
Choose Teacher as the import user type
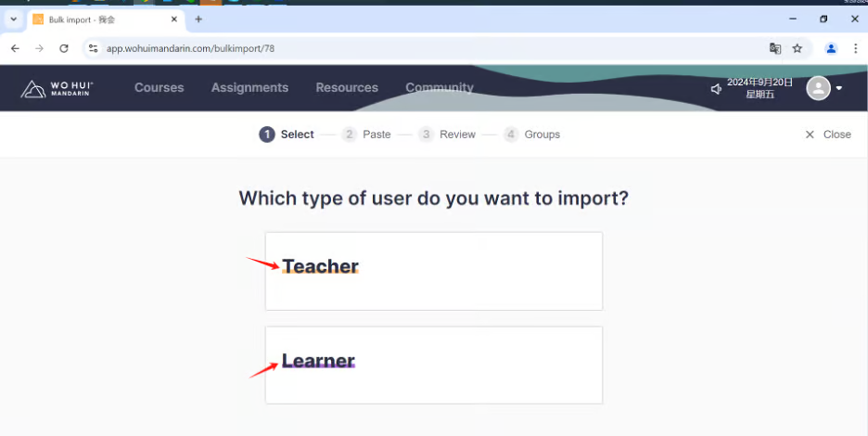[x=433, y=271]
